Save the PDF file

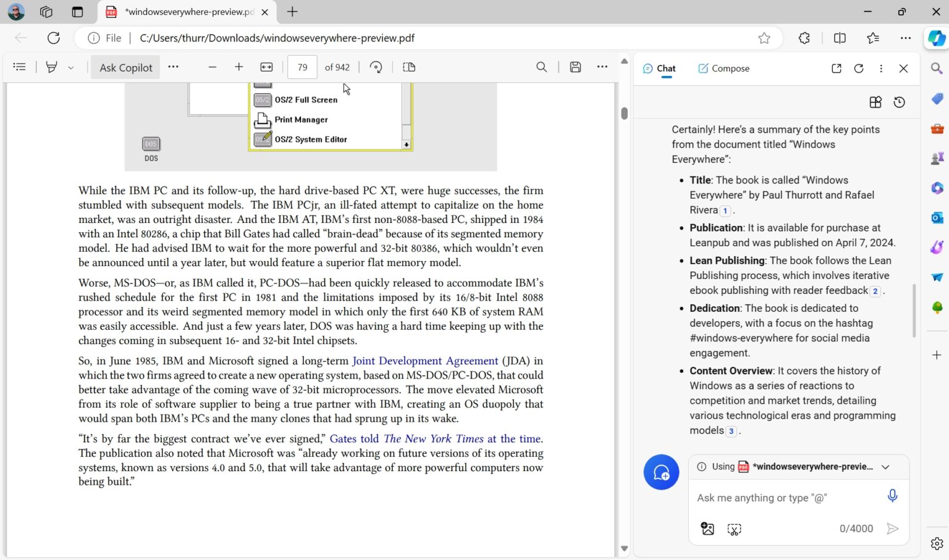[x=575, y=67]
